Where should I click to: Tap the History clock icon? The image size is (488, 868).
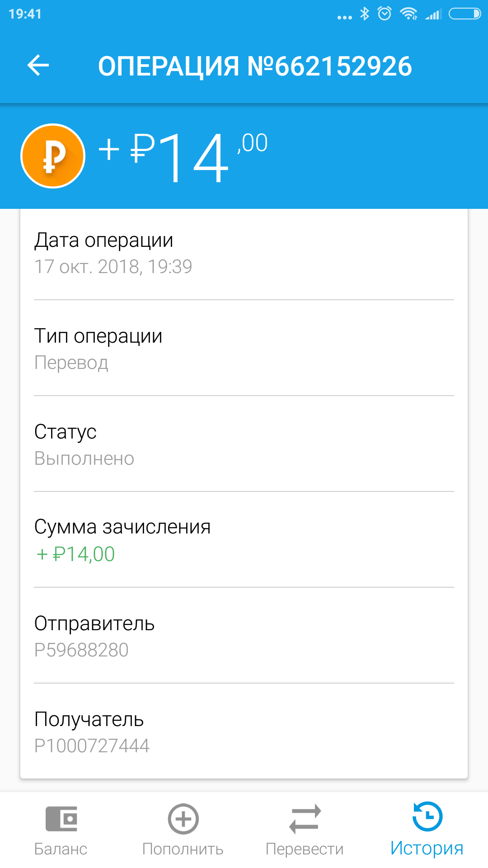[x=427, y=816]
